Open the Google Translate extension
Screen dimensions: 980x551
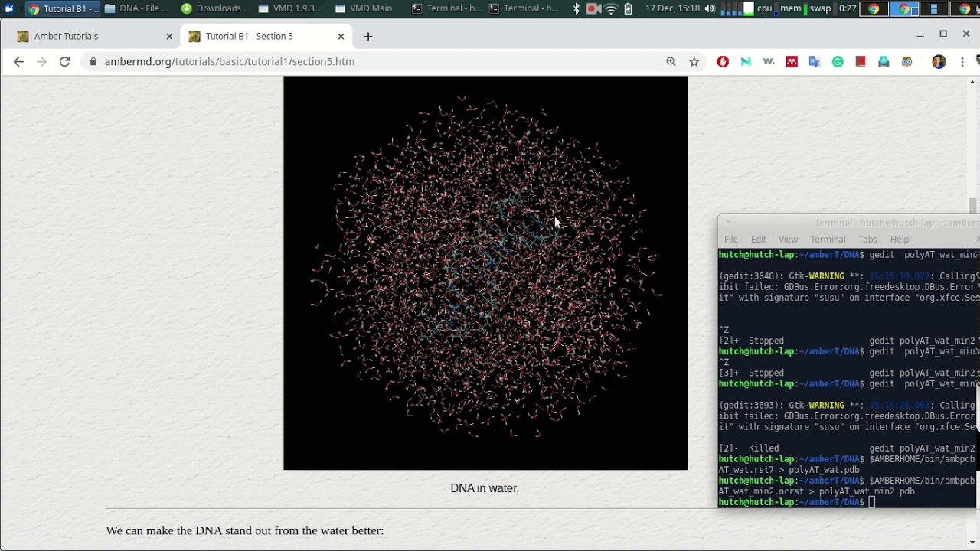click(x=815, y=61)
